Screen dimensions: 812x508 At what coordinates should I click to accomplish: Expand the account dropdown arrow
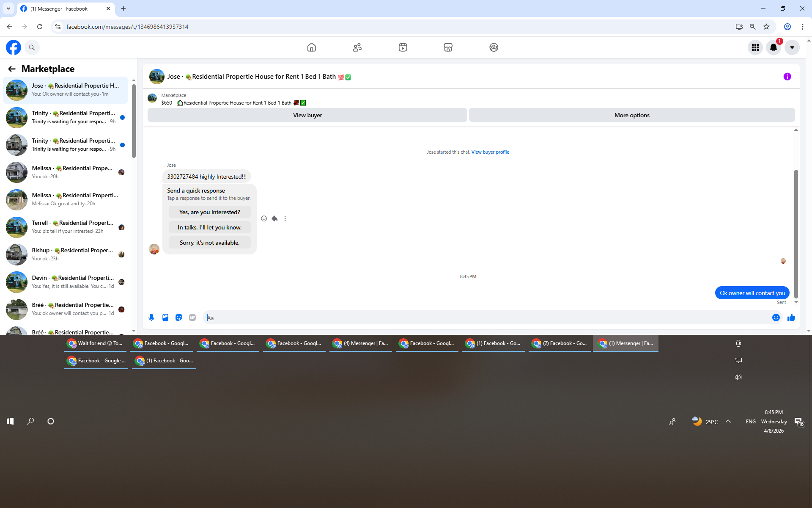coord(792,47)
